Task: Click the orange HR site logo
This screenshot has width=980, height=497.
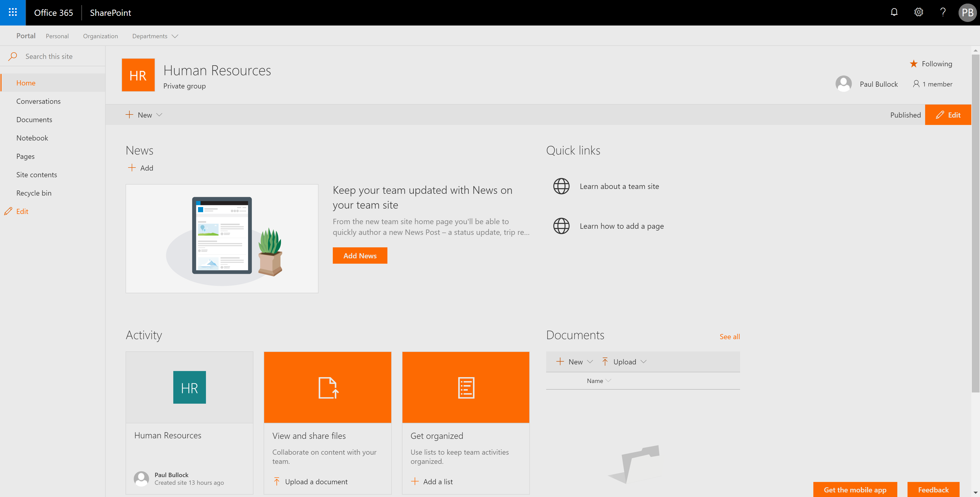Action: tap(138, 75)
